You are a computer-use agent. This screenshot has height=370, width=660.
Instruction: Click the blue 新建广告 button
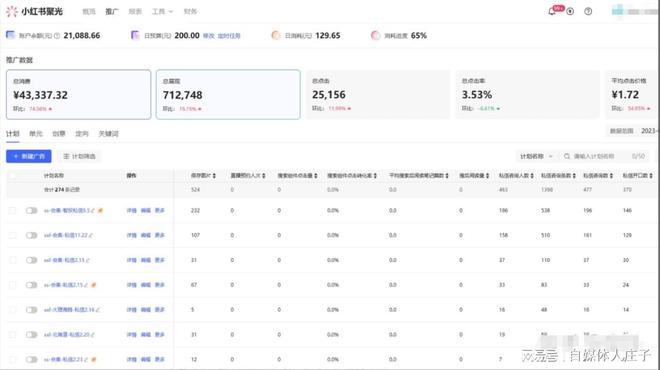pyautogui.click(x=29, y=156)
